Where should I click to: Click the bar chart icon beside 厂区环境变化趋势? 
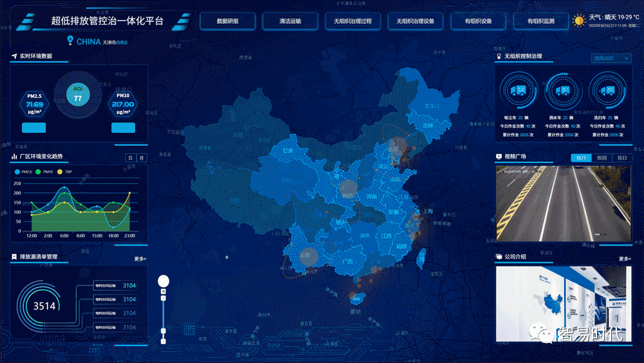(14, 156)
